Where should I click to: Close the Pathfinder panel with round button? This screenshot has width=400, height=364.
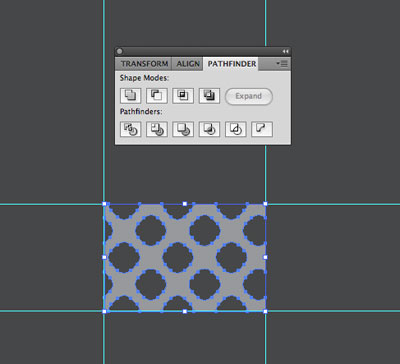pyautogui.click(x=120, y=51)
